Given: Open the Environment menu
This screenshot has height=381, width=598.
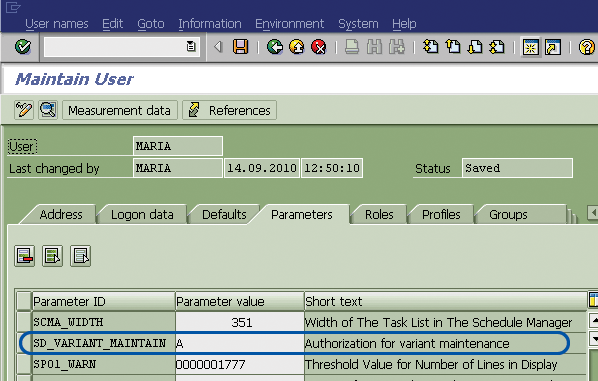Looking at the screenshot, I should pyautogui.click(x=289, y=24).
